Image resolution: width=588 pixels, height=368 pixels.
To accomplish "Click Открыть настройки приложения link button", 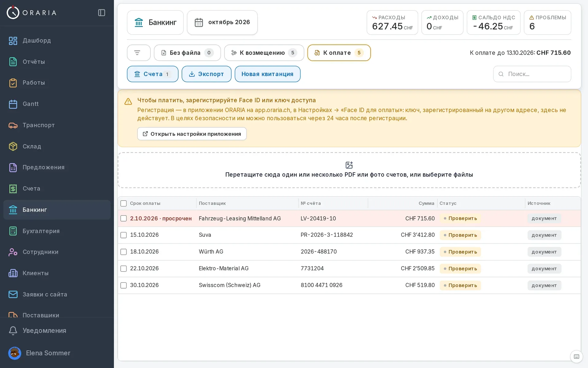I will point(192,134).
